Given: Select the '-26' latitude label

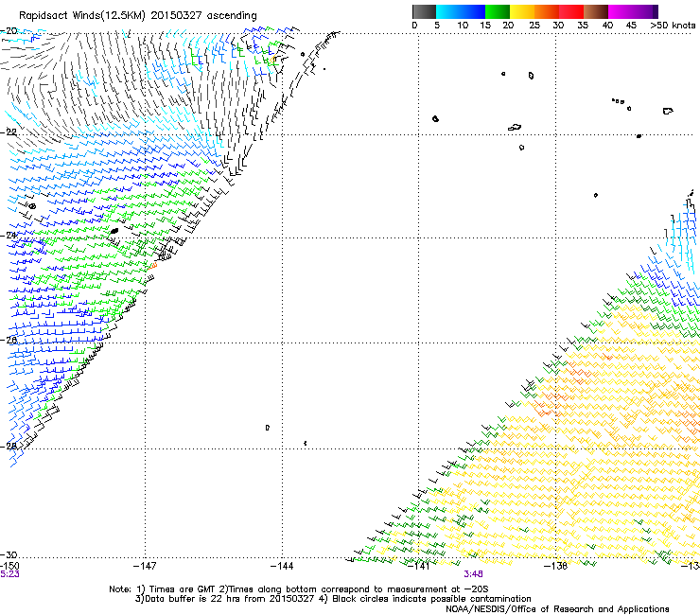Looking at the screenshot, I should [9, 341].
